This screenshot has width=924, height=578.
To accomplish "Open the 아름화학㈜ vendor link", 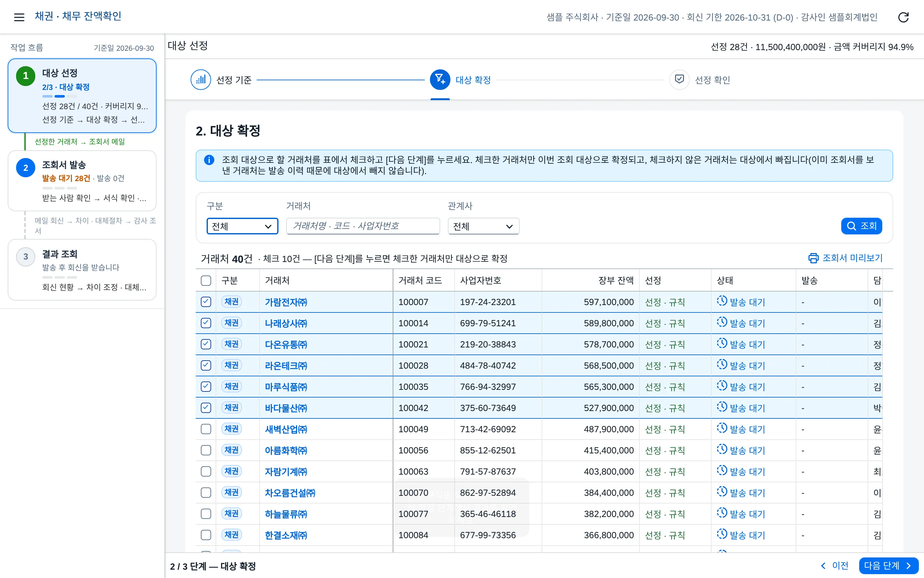I will 286,451.
